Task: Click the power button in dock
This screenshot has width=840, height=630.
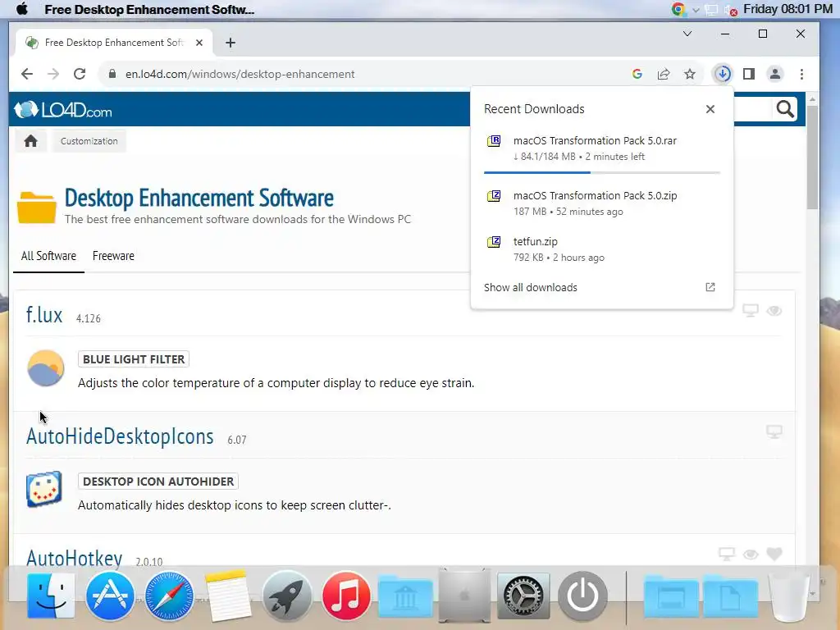Action: pyautogui.click(x=582, y=596)
